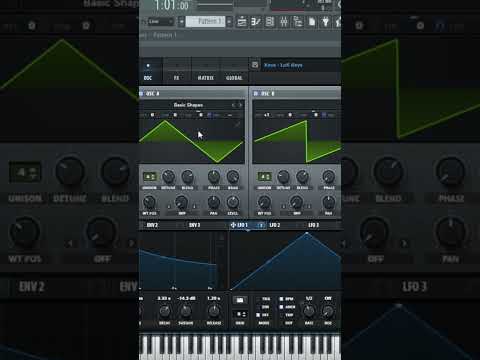Click next warp mode arrow on OSC B
This screenshot has width=480, height=360.
[310, 206]
